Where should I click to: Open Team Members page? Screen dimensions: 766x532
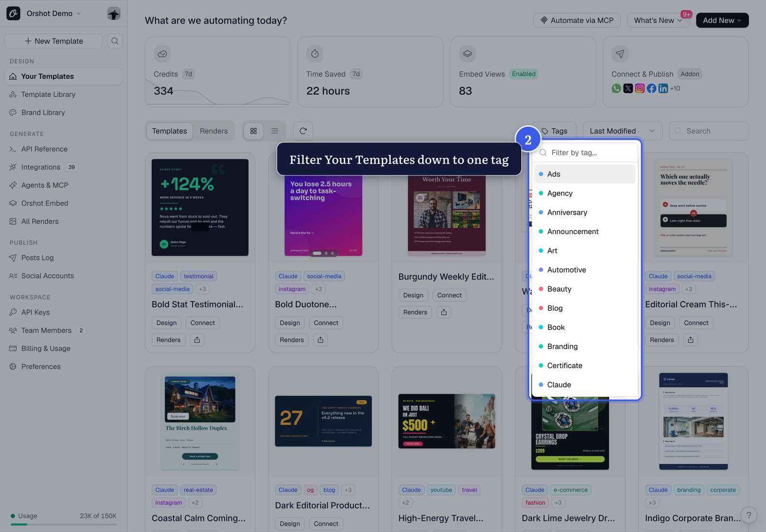click(x=64, y=330)
